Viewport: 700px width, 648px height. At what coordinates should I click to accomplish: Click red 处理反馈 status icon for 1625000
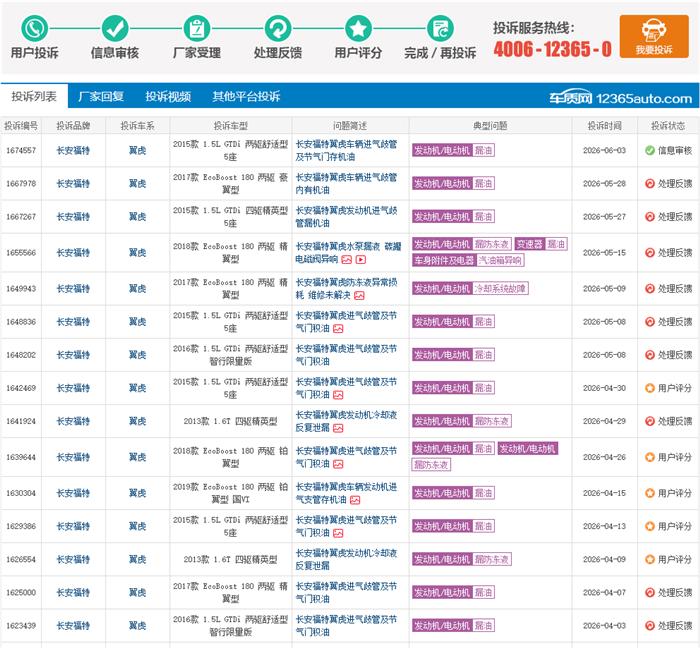650,593
